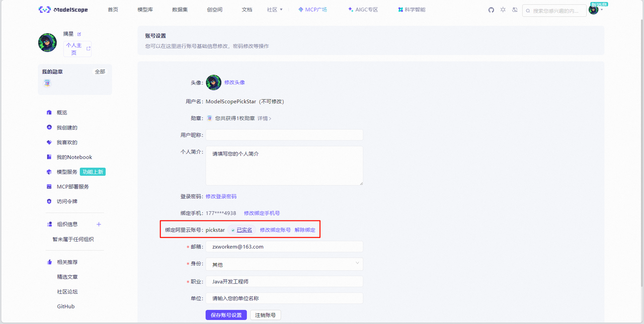Open 我喜欢的 heart icon in sidebar
Viewport: 644px width, 324px height.
click(x=49, y=142)
